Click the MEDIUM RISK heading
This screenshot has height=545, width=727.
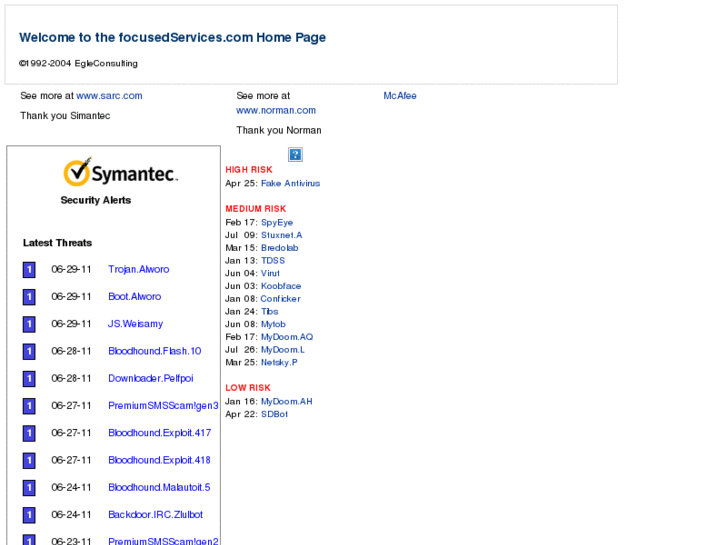(x=256, y=209)
